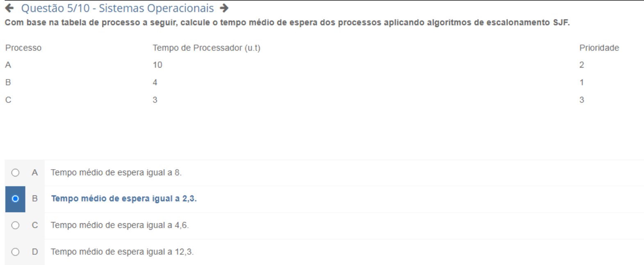The height and width of the screenshot is (265, 644).
Task: Choose answer 'Tempo médio de espera igual a 12,3.'
Action: tap(122, 252)
